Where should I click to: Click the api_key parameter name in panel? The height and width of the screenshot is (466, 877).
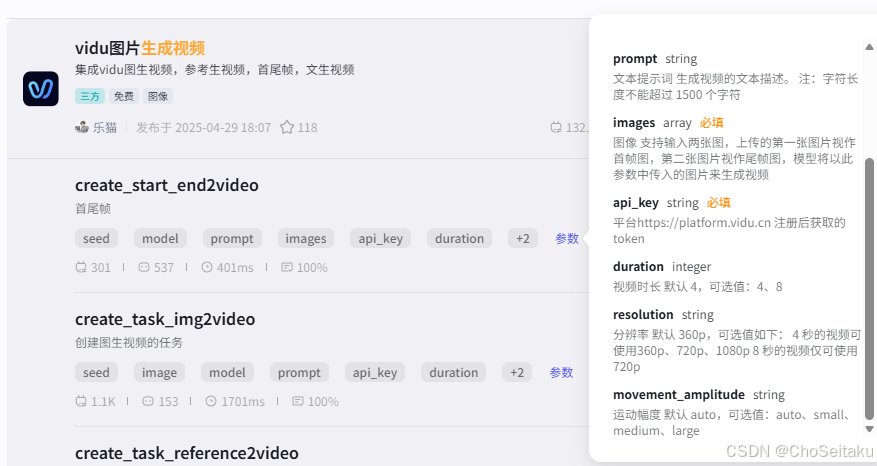pyautogui.click(x=636, y=203)
